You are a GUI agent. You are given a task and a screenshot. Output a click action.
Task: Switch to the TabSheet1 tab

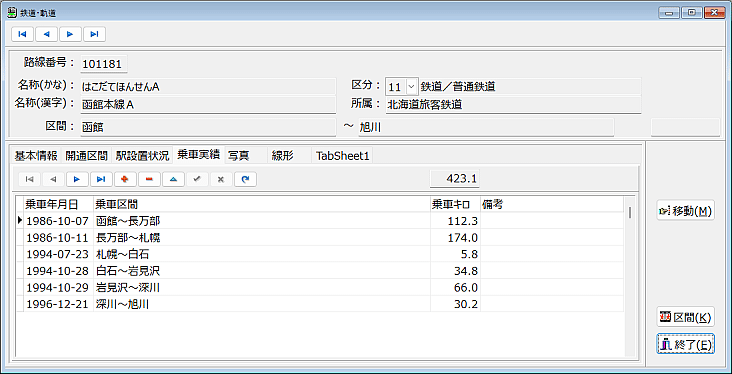343,156
